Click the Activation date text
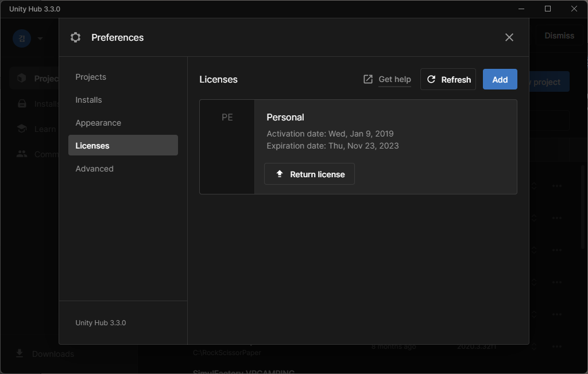 330,134
